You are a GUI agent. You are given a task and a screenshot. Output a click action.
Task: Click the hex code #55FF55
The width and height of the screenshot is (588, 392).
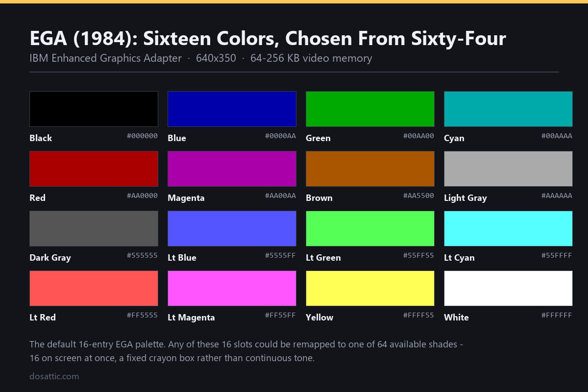418,255
